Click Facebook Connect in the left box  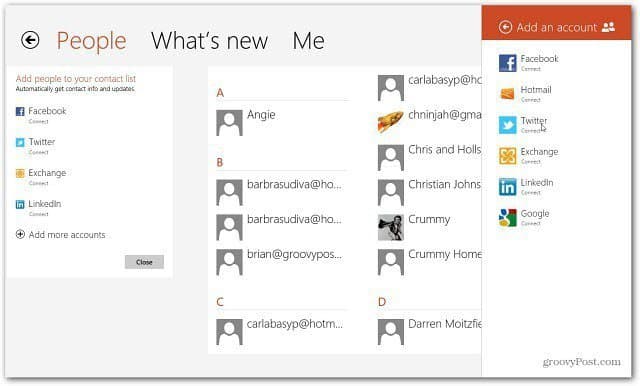pyautogui.click(x=38, y=121)
